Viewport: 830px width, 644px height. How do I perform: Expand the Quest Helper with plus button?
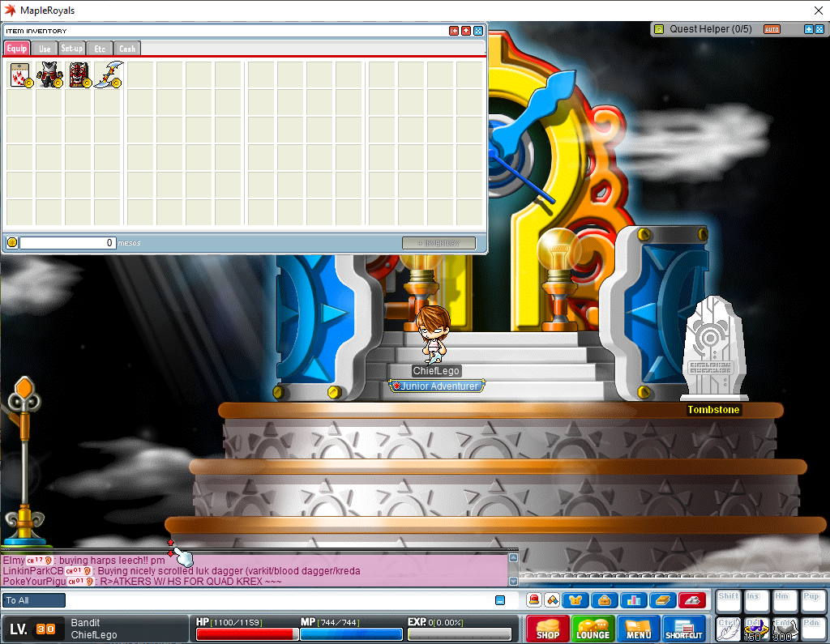pos(808,29)
